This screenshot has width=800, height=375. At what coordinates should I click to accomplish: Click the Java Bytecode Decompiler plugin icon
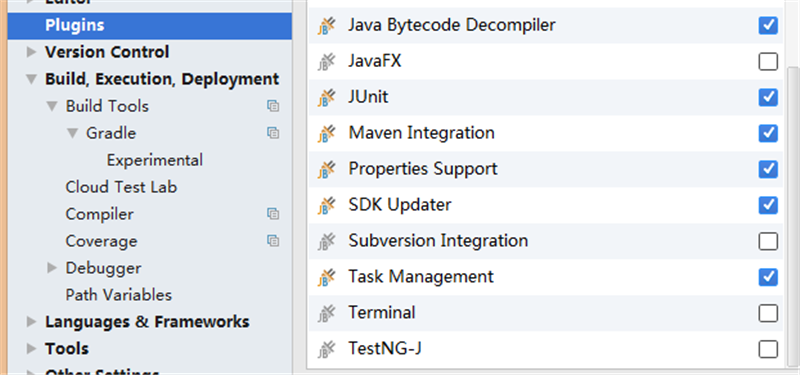pyautogui.click(x=326, y=25)
